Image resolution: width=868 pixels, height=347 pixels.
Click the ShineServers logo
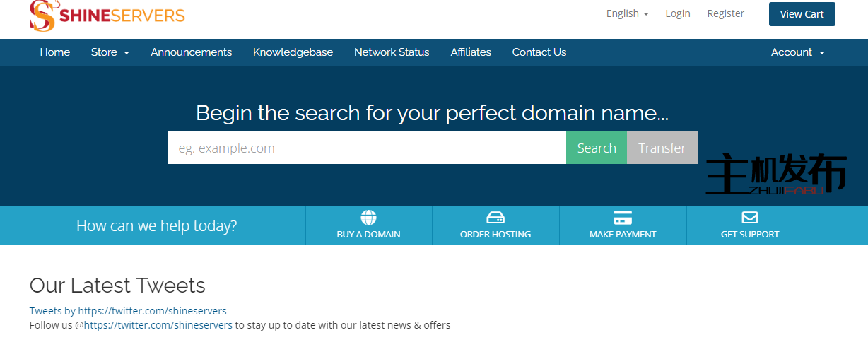(107, 16)
